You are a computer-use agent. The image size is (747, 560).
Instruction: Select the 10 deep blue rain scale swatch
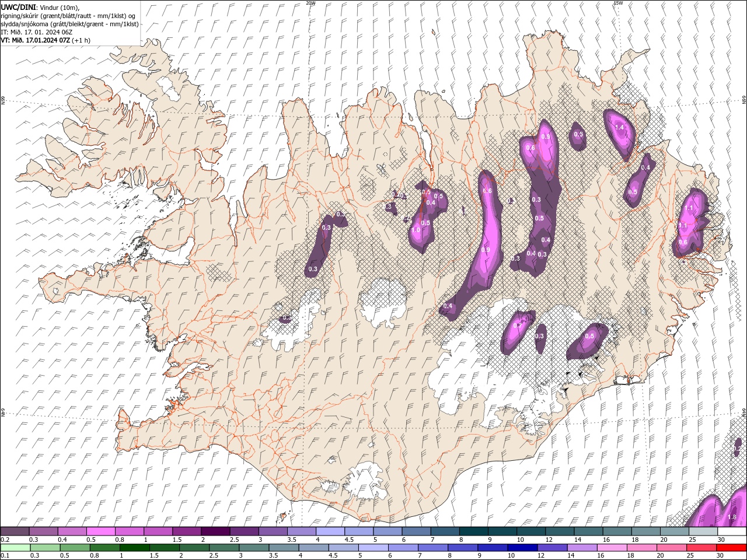(522, 548)
